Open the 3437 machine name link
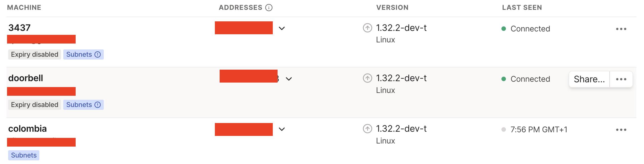The height and width of the screenshot is (164, 644). pyautogui.click(x=19, y=28)
